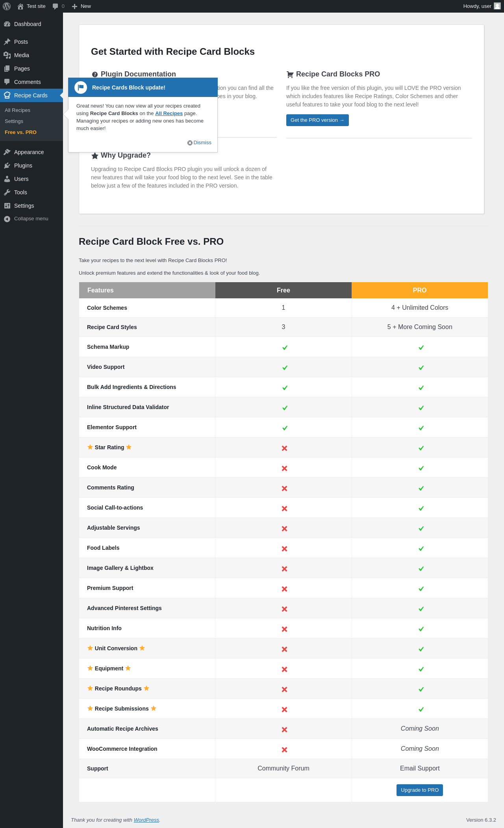Select the Free vs. PRO submenu item
This screenshot has height=828, width=504.
pyautogui.click(x=20, y=132)
